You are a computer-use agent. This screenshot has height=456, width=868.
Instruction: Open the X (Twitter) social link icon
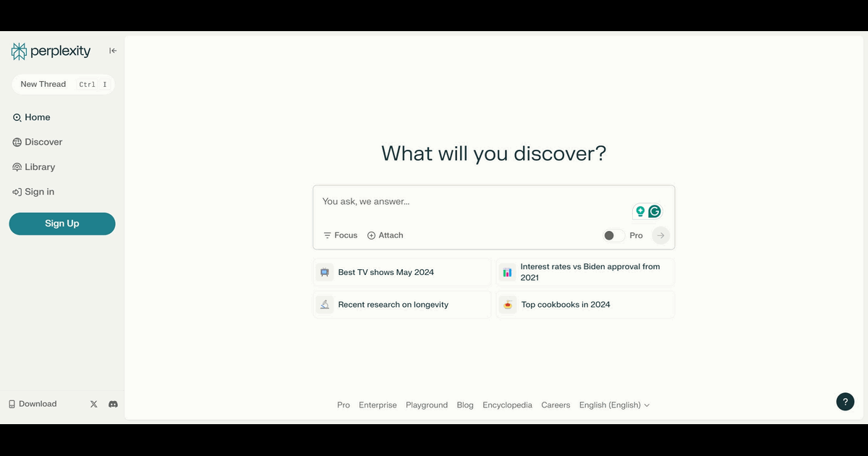[x=93, y=404]
